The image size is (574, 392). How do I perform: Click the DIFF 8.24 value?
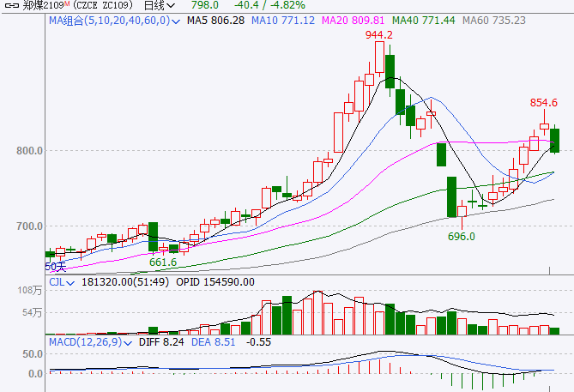(161, 342)
